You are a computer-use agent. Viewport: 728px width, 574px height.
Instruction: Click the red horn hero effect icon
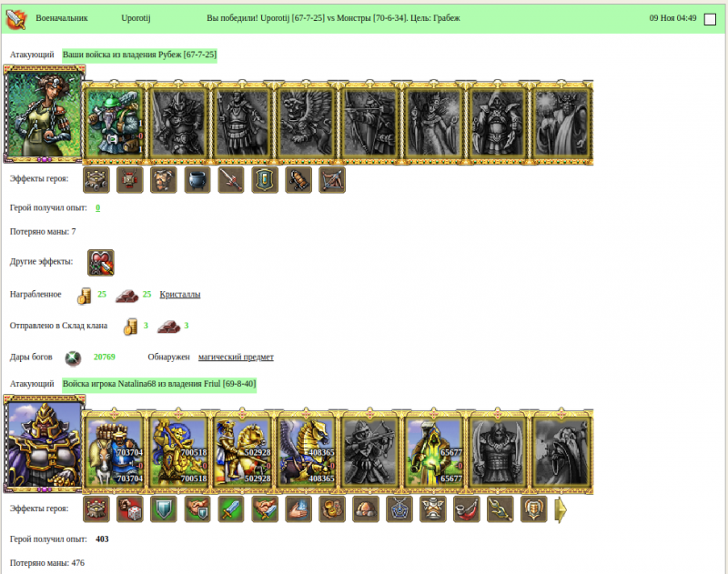pyautogui.click(x=467, y=509)
